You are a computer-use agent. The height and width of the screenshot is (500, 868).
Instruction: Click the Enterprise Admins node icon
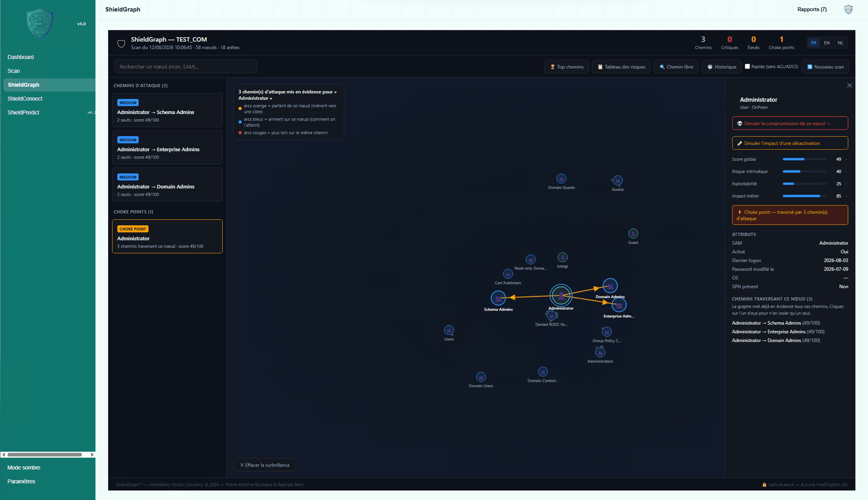[619, 305]
